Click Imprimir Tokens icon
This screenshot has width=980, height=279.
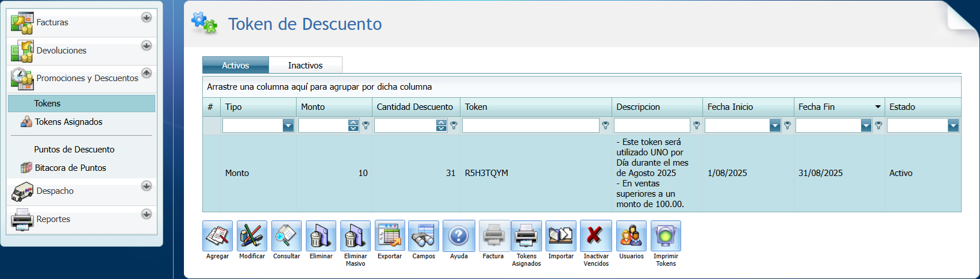point(666,236)
